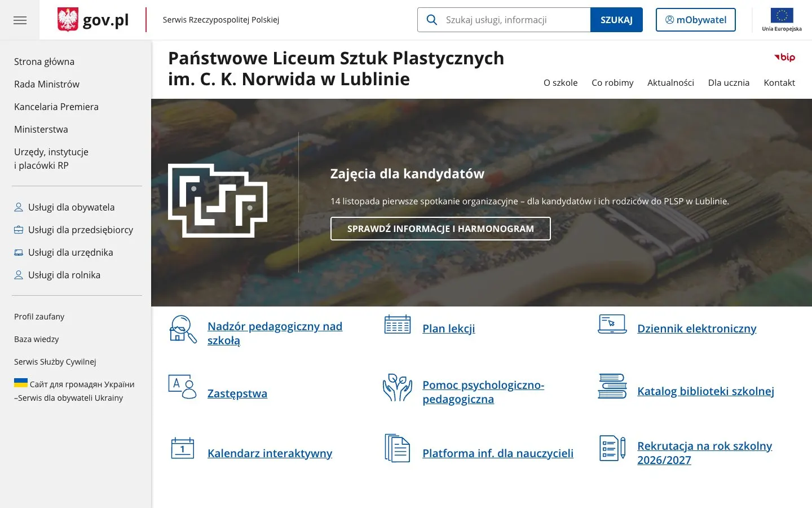Open the BIP logo link
The height and width of the screenshot is (508, 812).
click(784, 57)
